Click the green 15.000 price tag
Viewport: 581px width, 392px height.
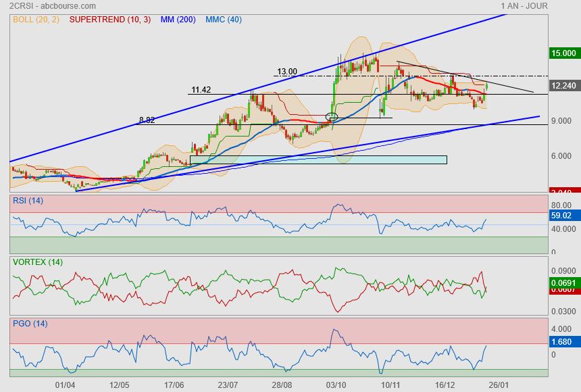(563, 53)
